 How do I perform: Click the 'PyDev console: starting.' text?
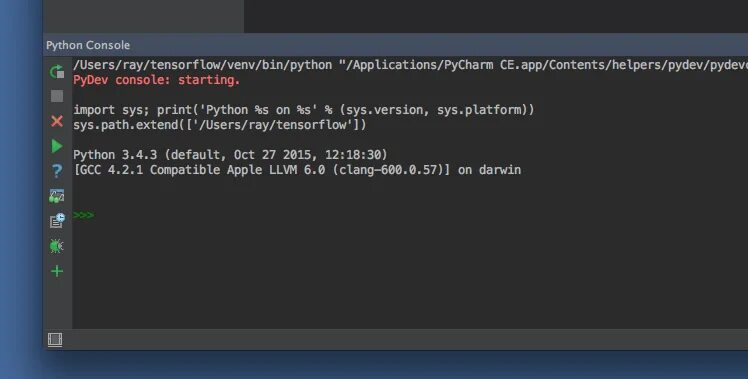coord(156,80)
